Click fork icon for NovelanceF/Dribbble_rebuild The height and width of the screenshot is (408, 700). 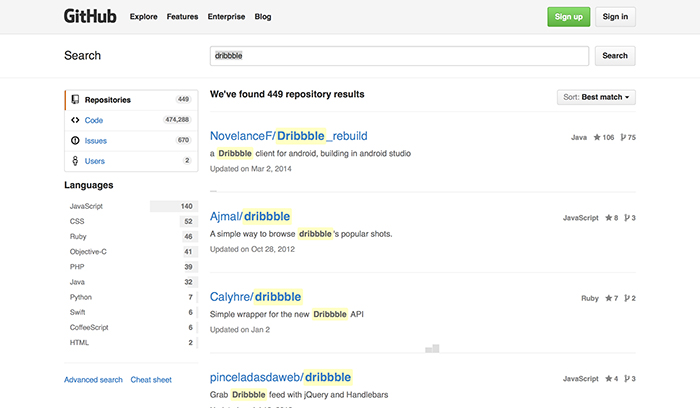[623, 137]
